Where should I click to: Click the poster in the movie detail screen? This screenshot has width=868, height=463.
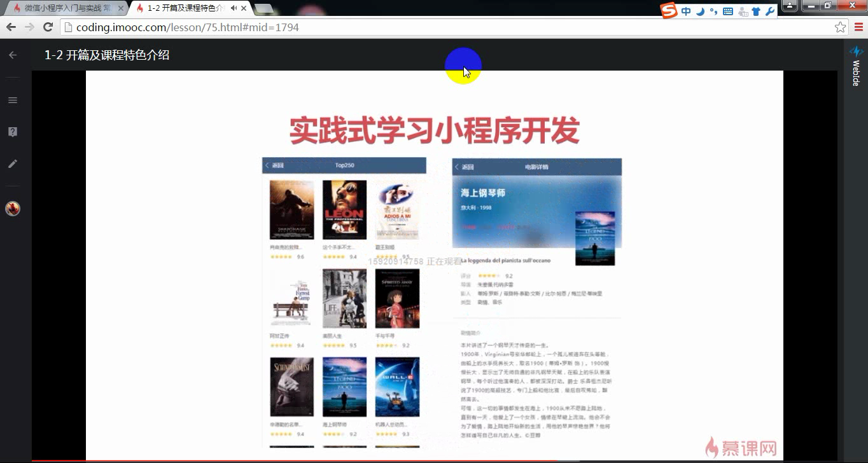(595, 238)
